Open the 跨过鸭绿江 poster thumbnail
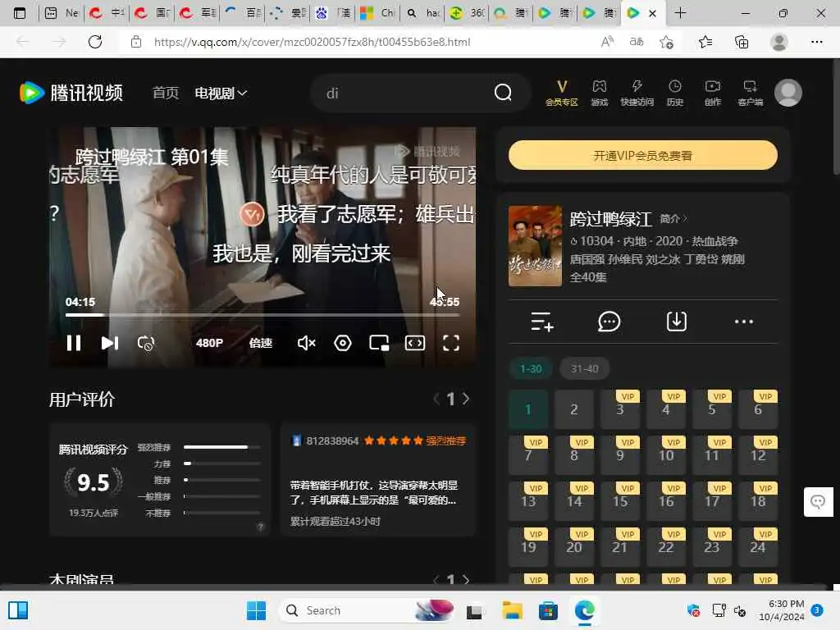 pos(535,246)
